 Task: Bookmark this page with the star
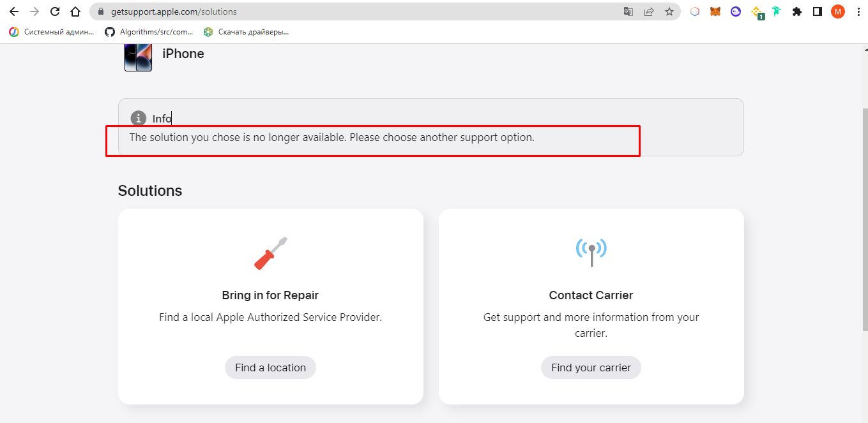669,11
